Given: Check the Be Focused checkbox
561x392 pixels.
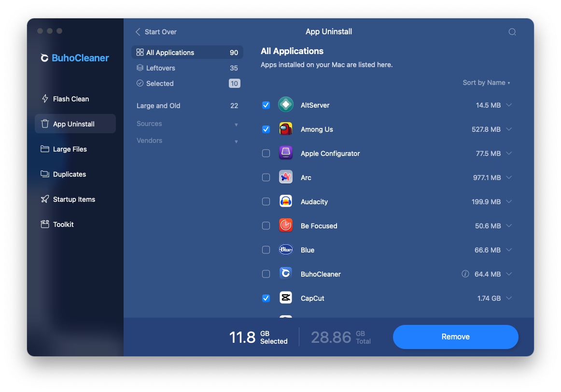Looking at the screenshot, I should point(266,225).
